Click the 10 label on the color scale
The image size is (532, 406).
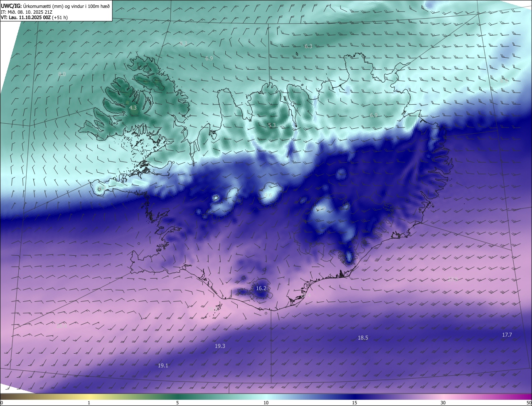266,403
